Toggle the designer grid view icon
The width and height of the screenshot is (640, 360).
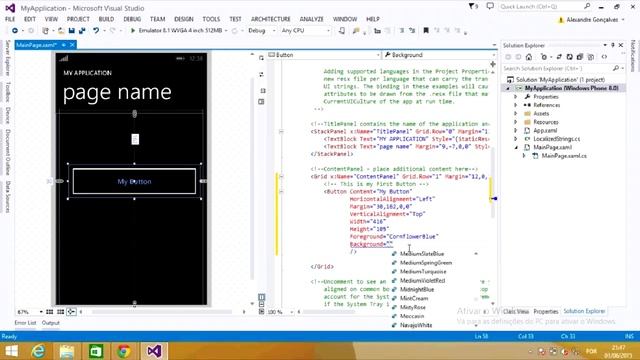point(49,312)
